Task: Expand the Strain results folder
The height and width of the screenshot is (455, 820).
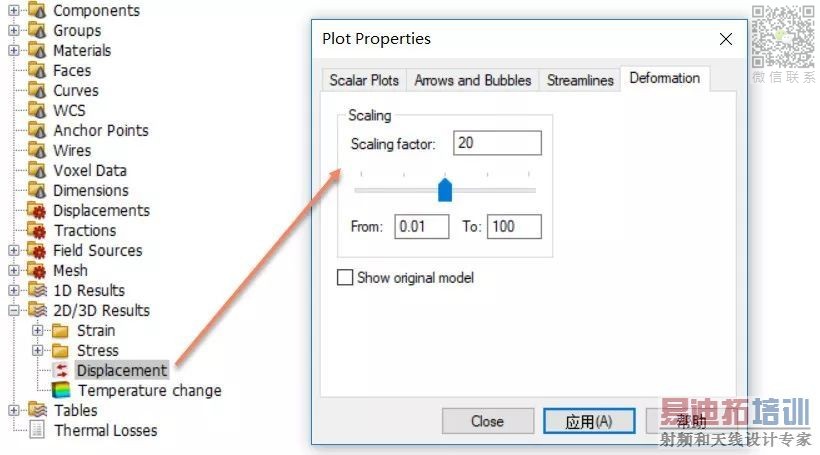Action: [x=38, y=331]
